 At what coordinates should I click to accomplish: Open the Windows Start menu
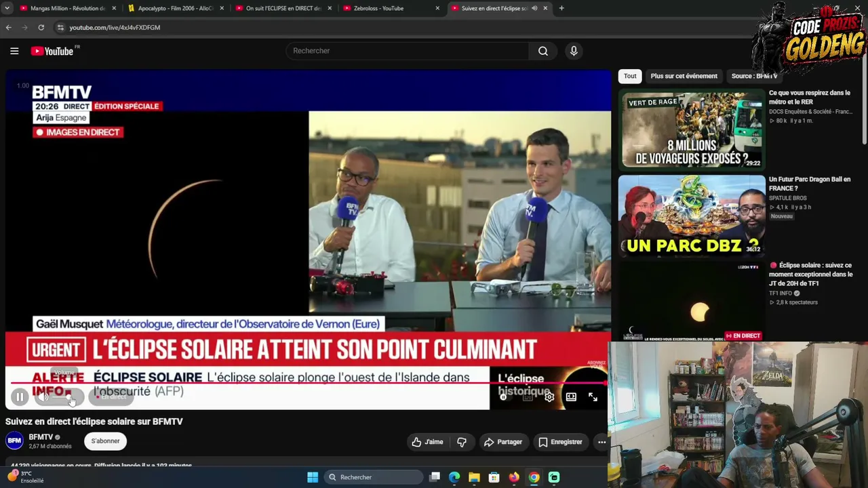click(x=313, y=477)
